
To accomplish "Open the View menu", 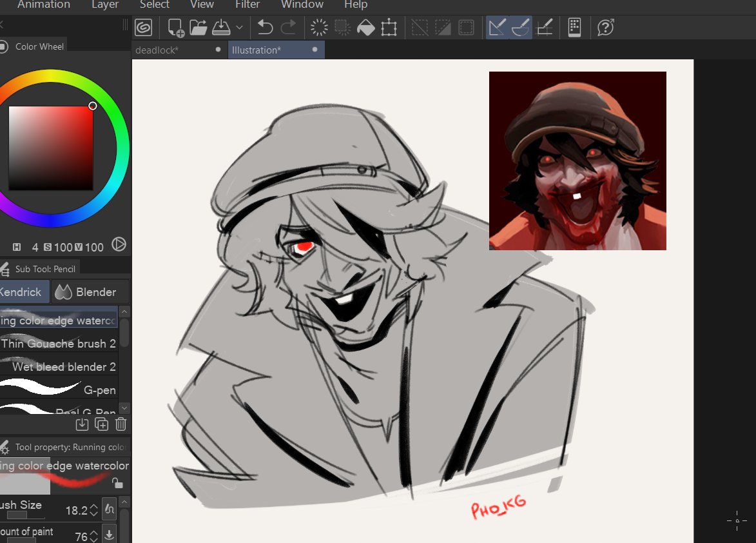I will coord(202,5).
